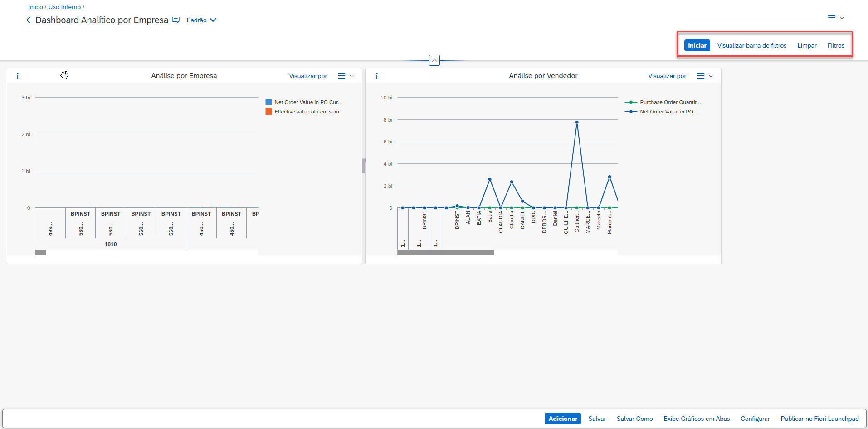Open the comment icon next to the title

pyautogui.click(x=176, y=20)
